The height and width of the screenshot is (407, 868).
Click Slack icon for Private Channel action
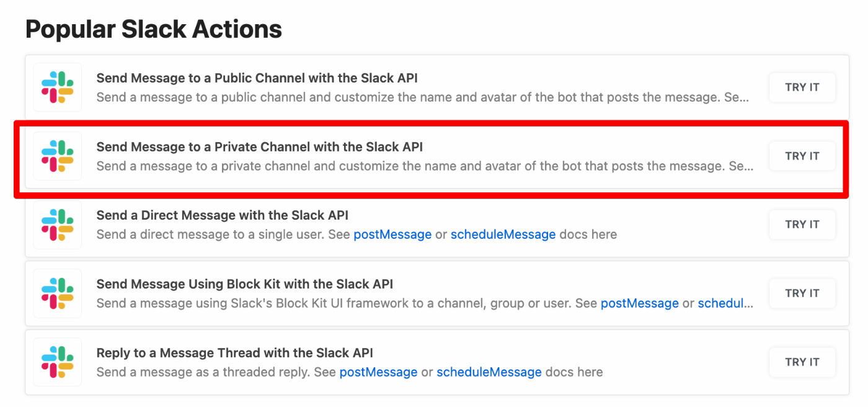(58, 156)
